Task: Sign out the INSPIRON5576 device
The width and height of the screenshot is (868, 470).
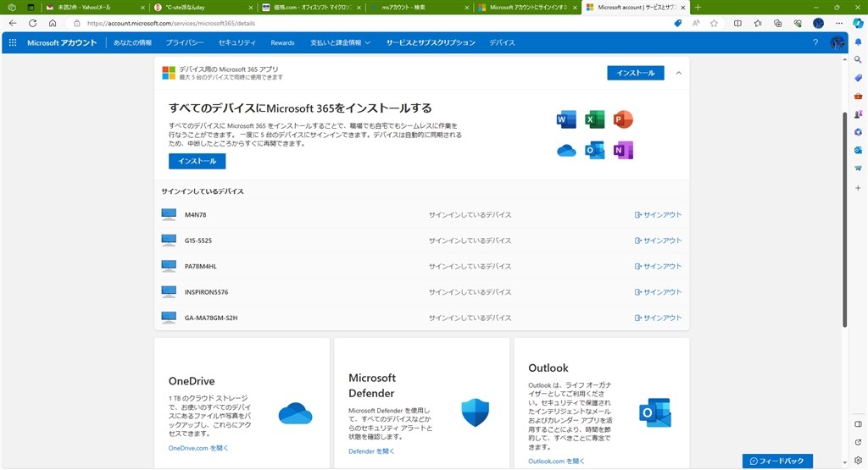Action: click(658, 292)
